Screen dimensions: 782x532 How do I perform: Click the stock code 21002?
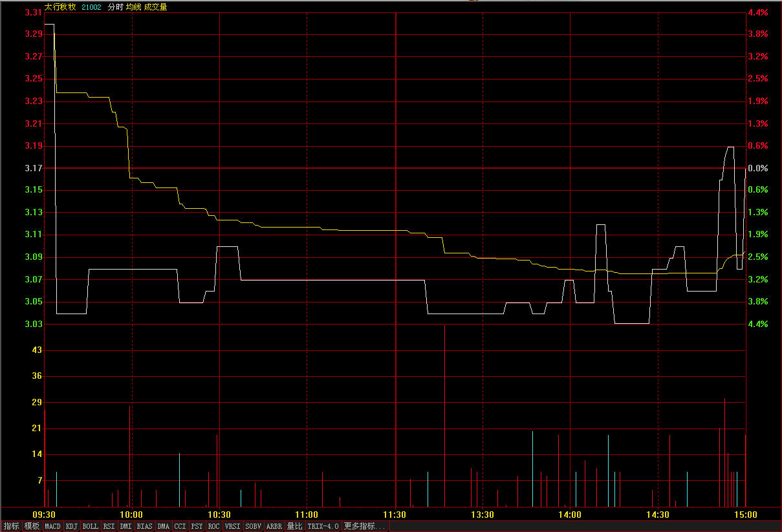(91, 7)
